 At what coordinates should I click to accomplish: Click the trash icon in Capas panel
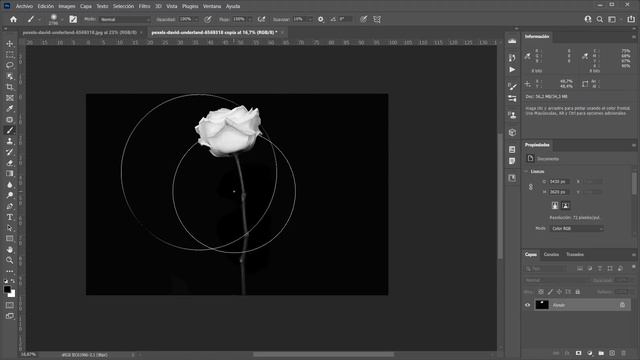click(x=623, y=353)
